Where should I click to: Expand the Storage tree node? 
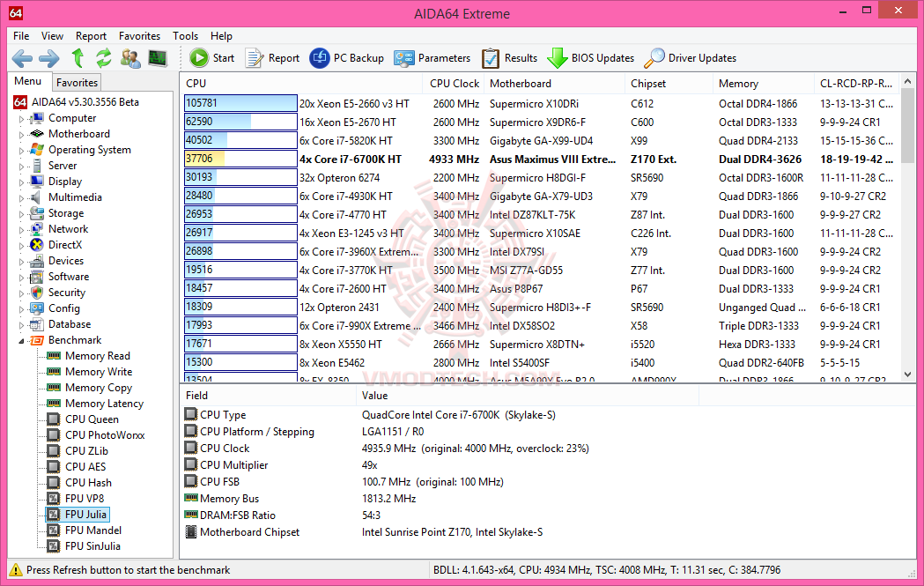click(x=22, y=214)
